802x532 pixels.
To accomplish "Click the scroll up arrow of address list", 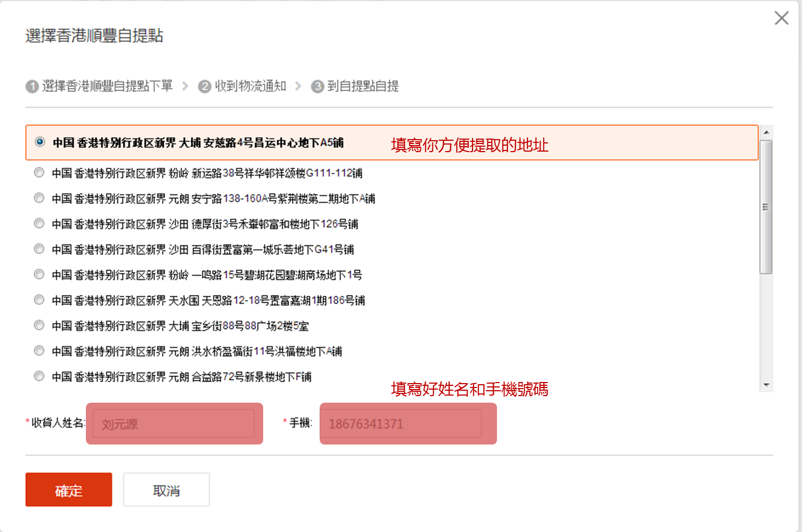I will (x=766, y=132).
